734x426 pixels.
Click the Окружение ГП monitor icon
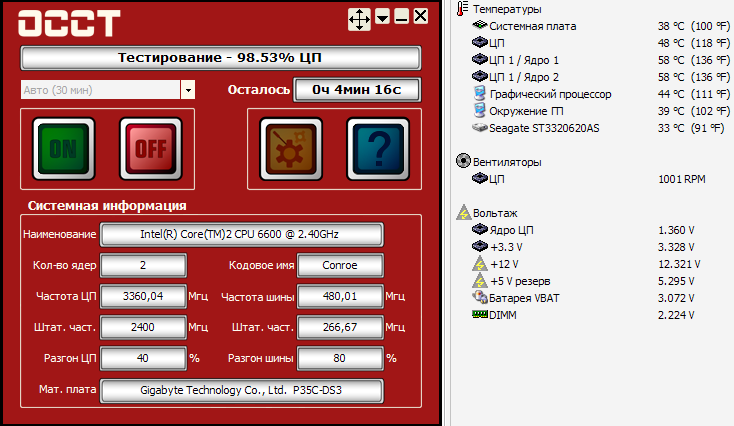480,110
